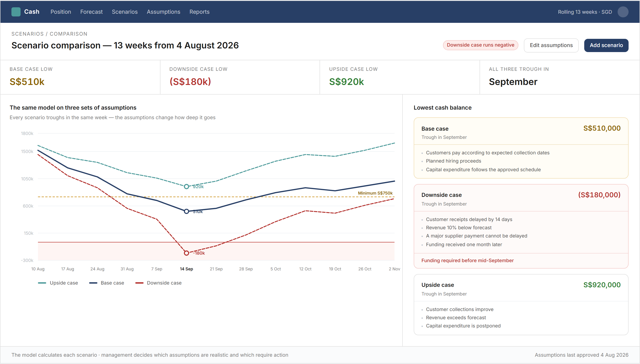The height and width of the screenshot is (364, 640).
Task: Go to the Scenarios tab
Action: [x=125, y=12]
